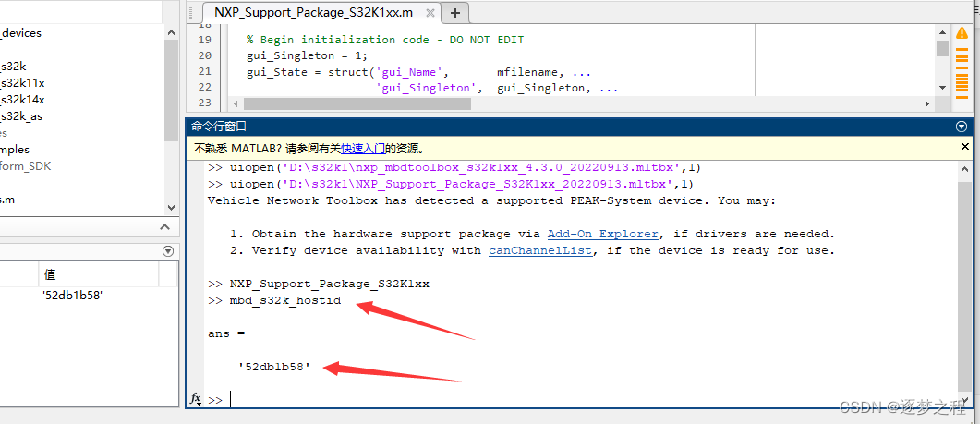Open the fx function browser icon
This screenshot has width=980, height=424.
[196, 398]
